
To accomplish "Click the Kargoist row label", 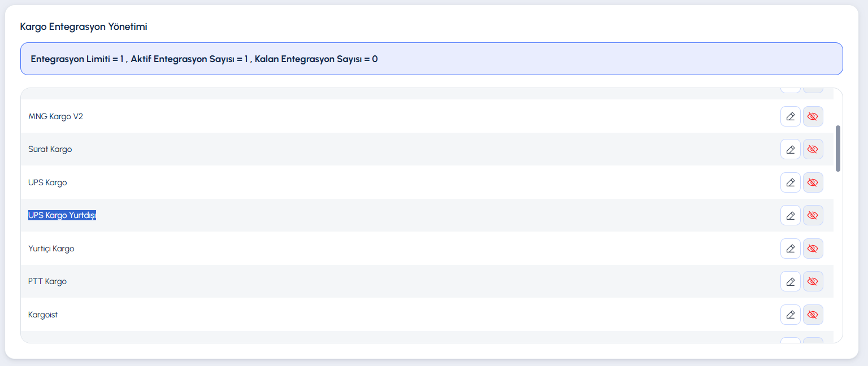I will [x=43, y=315].
